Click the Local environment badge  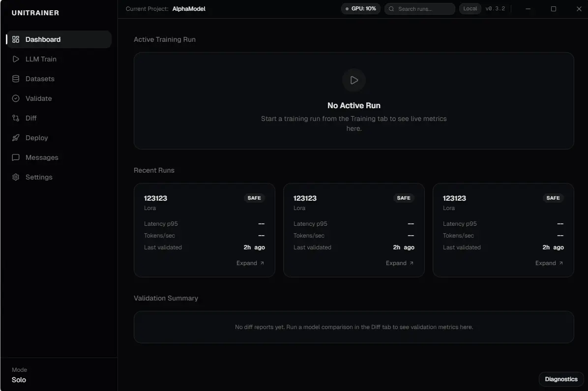(x=470, y=9)
